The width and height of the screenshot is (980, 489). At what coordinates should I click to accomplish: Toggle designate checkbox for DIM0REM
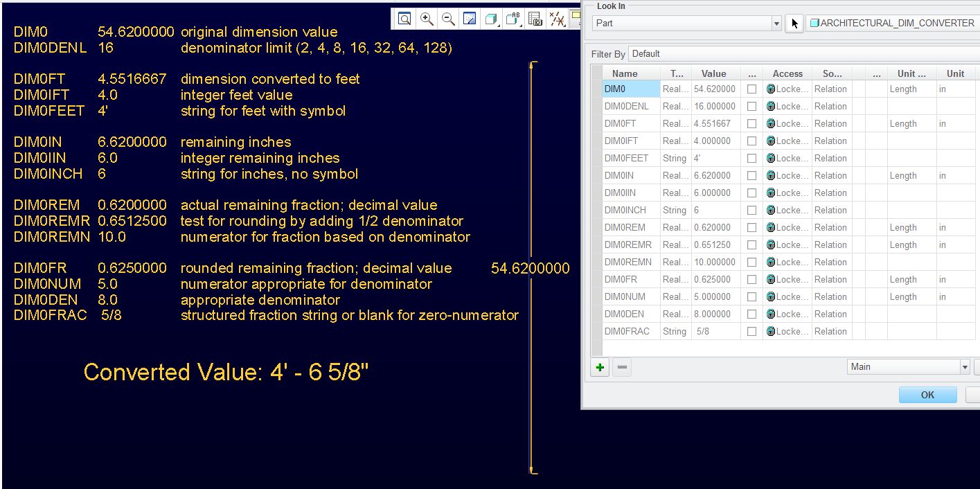751,227
